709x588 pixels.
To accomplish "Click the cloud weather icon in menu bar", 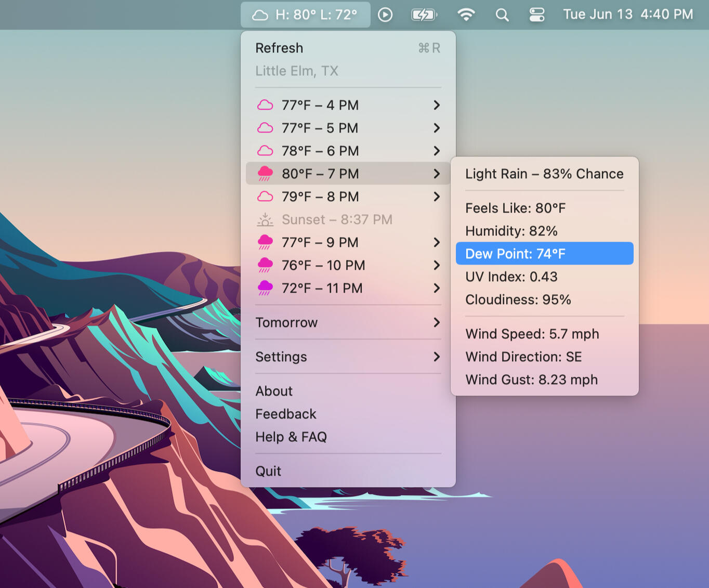I will [x=260, y=15].
